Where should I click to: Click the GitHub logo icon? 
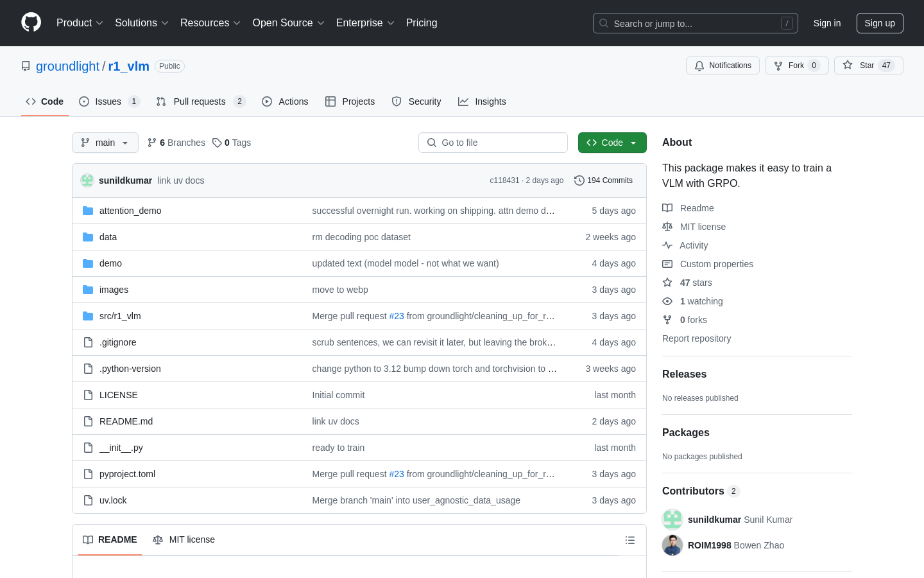click(31, 22)
